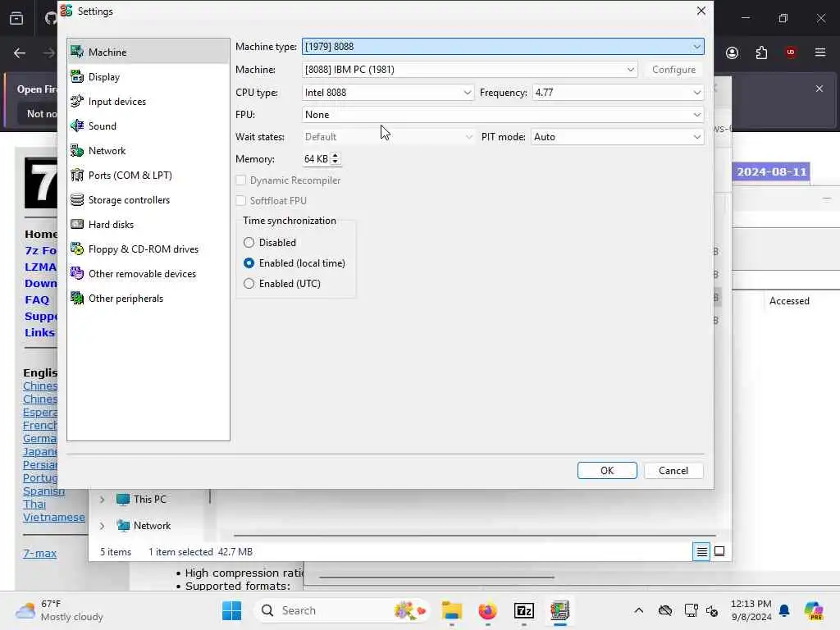Click the Accessed column header in Explorer
Viewport: 840px width, 630px height.
(x=789, y=301)
